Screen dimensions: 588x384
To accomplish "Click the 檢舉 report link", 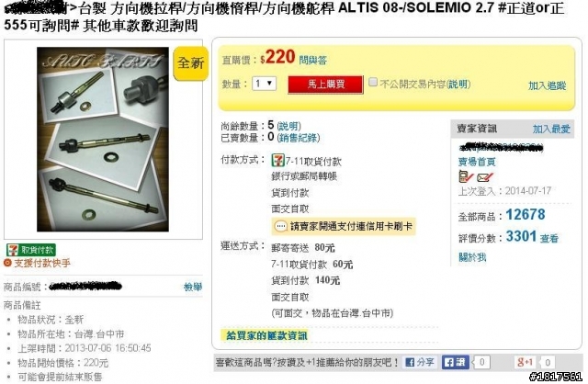I will pyautogui.click(x=193, y=288).
